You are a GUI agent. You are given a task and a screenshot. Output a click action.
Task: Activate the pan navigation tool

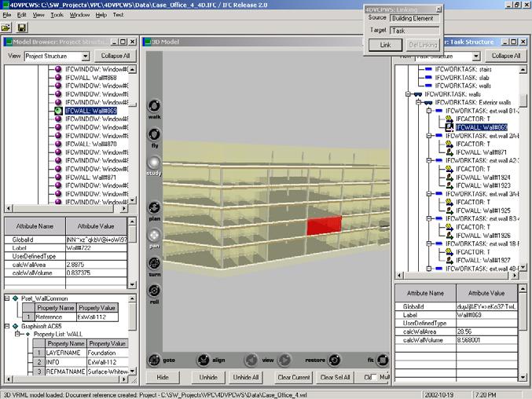coord(154,235)
